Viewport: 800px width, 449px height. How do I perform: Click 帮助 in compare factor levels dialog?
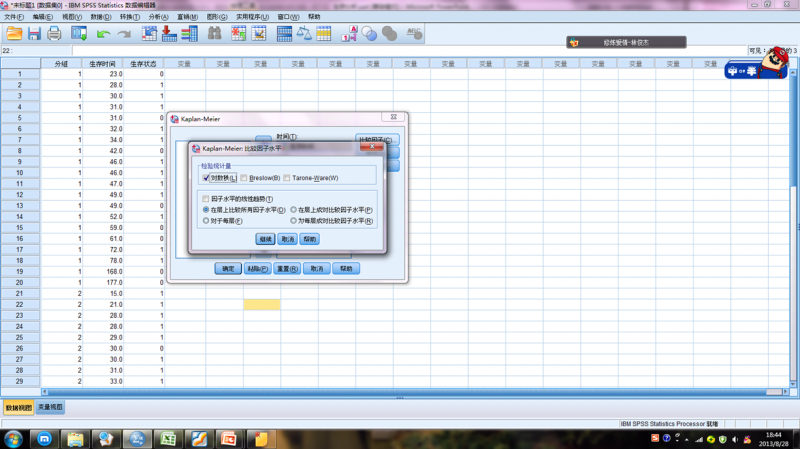coord(310,239)
